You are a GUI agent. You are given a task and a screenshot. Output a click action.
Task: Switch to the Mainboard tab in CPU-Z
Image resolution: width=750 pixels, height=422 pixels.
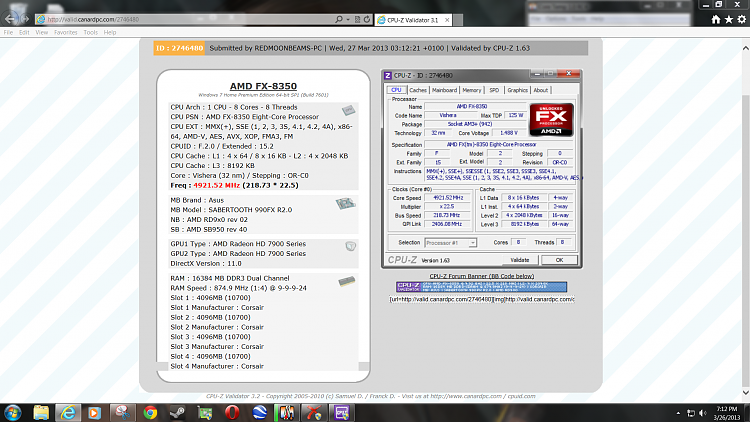[444, 90]
